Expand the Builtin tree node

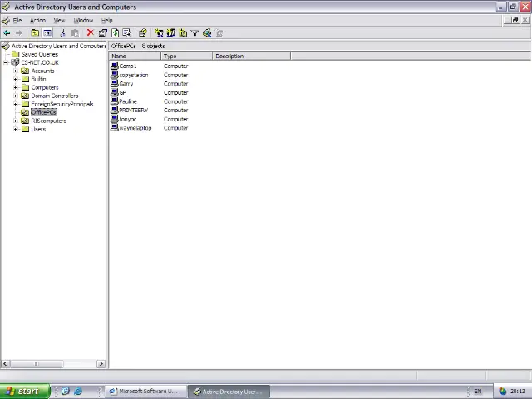[15, 79]
